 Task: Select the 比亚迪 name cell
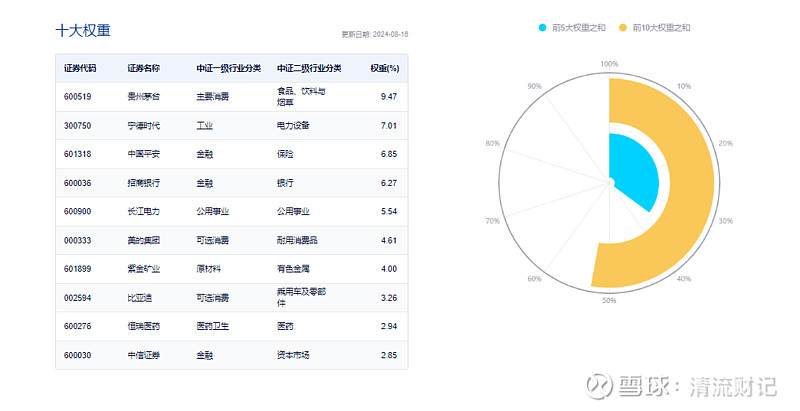click(140, 298)
